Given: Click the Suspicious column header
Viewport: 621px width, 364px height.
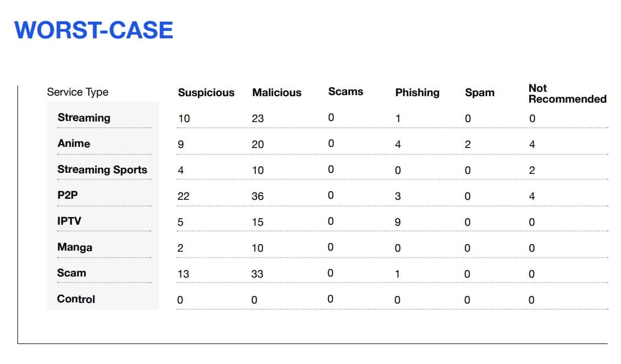Looking at the screenshot, I should tap(206, 93).
